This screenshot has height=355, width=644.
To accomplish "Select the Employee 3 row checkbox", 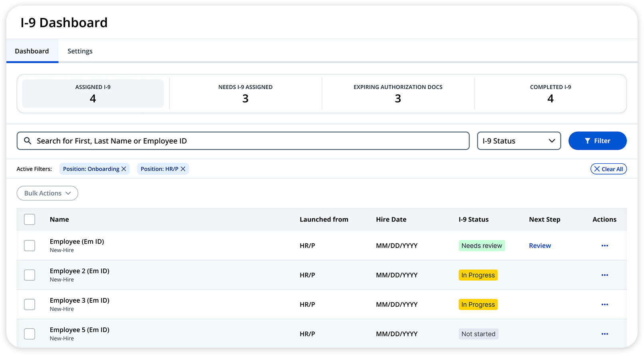I will (x=30, y=305).
